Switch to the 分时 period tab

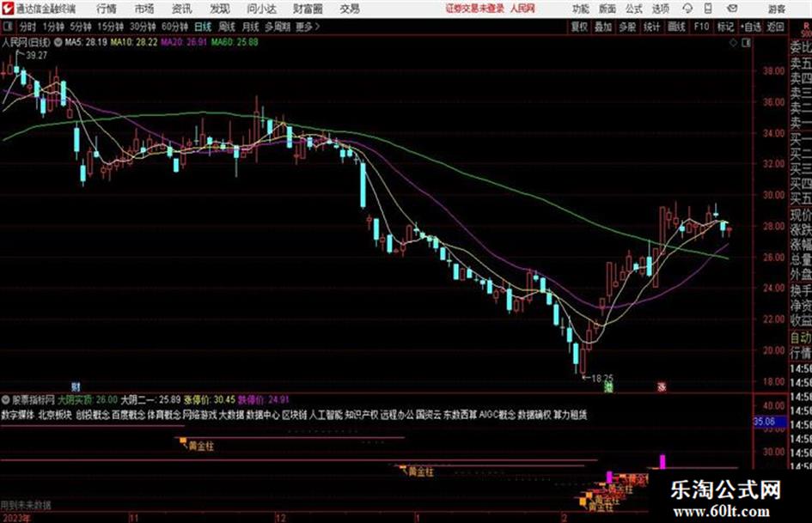(x=28, y=27)
